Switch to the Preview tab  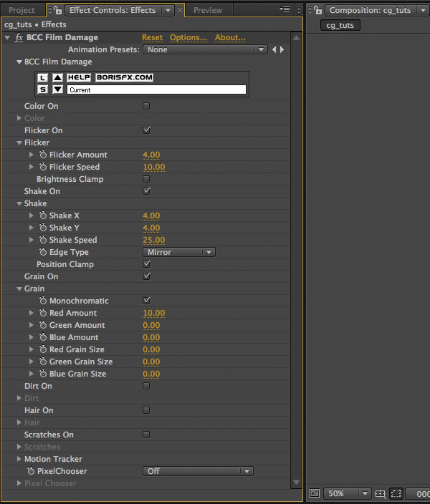(208, 10)
